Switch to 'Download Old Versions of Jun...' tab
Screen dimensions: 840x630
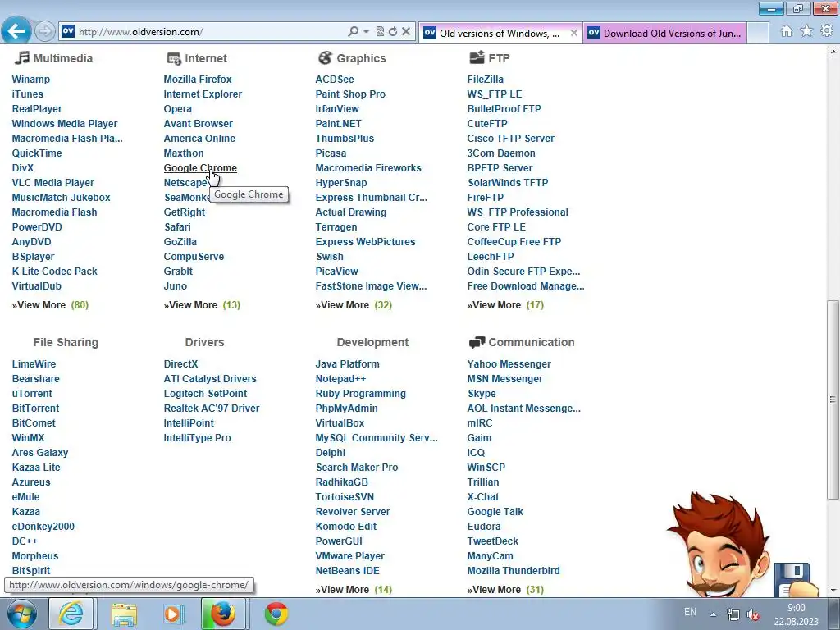pyautogui.click(x=665, y=33)
